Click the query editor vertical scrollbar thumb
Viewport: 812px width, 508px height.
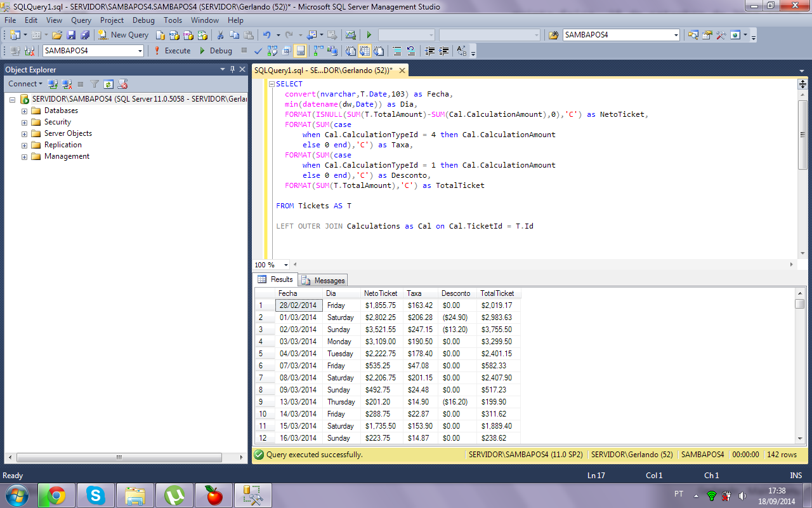coord(802,135)
